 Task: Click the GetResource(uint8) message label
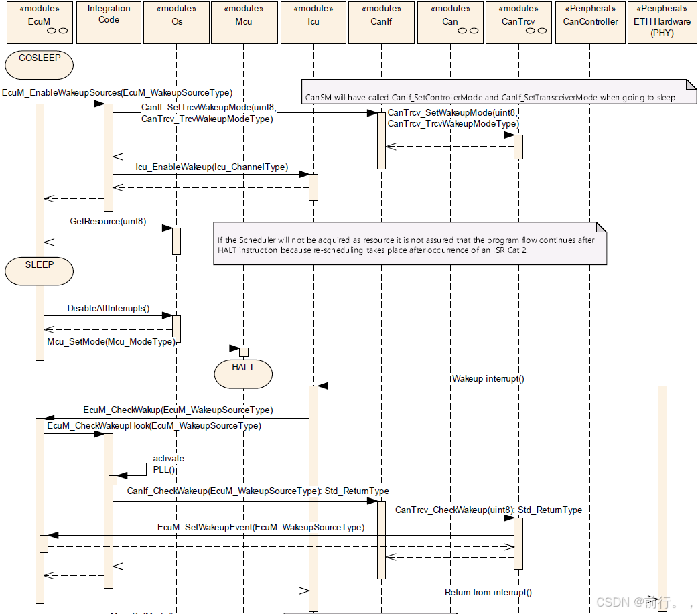click(x=108, y=222)
